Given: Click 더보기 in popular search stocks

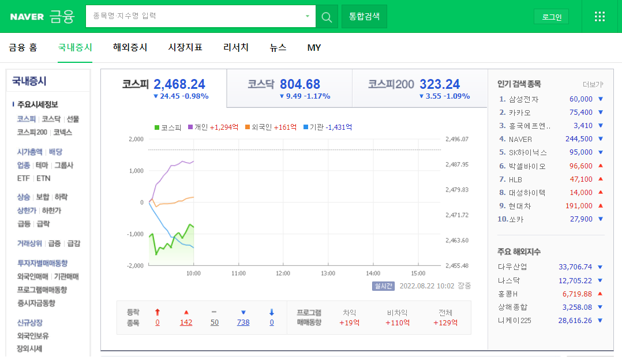Looking at the screenshot, I should (593, 84).
